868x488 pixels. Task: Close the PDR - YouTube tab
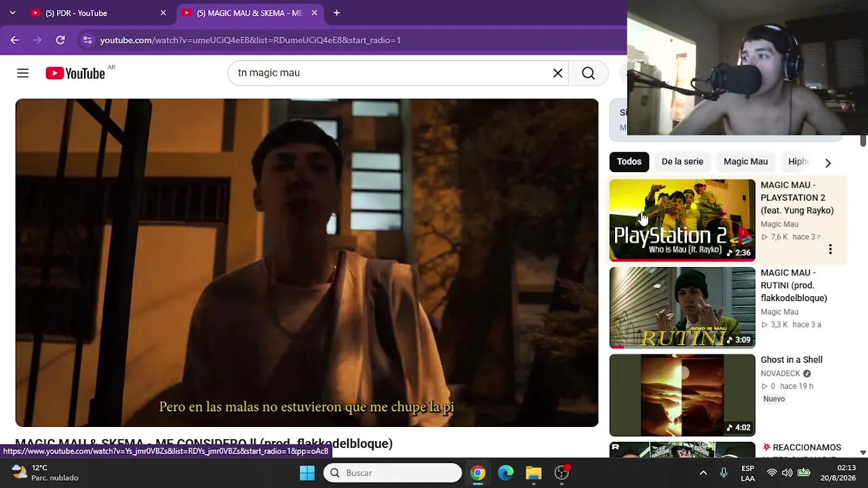tap(163, 13)
